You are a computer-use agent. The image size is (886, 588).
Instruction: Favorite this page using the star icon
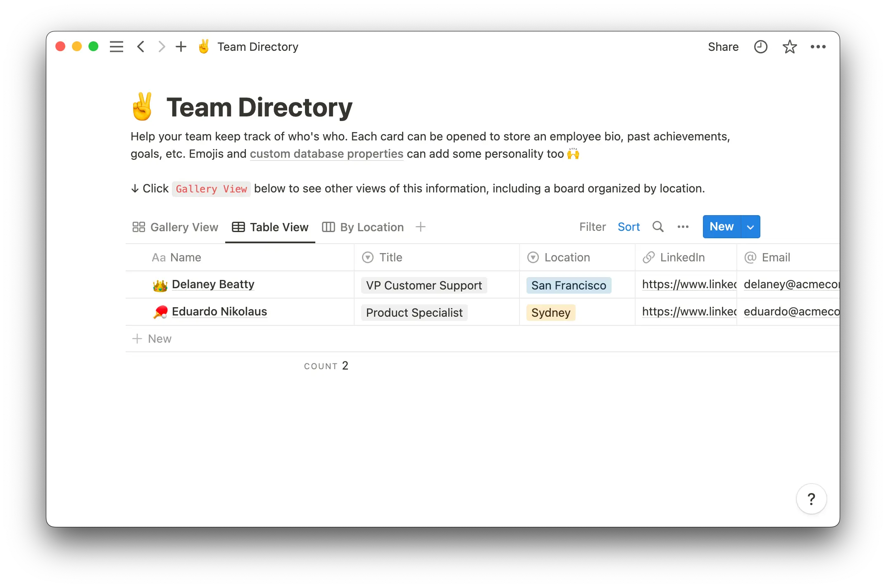point(790,47)
